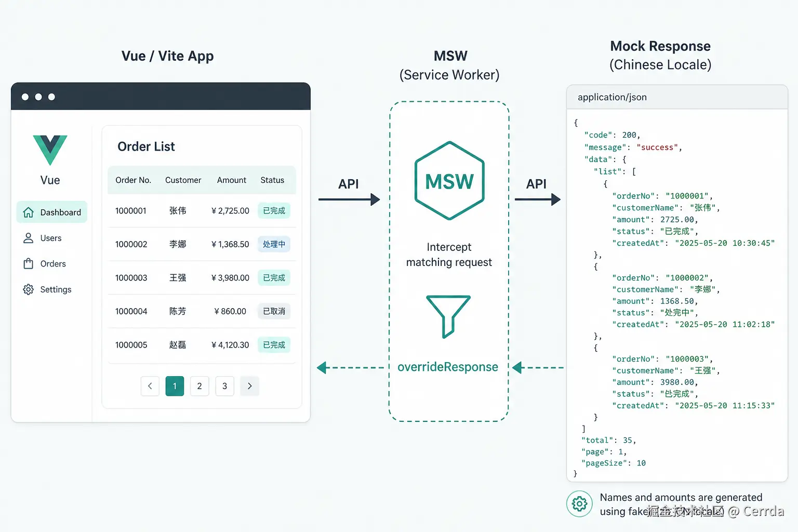This screenshot has width=798, height=532.
Task: Click the overrideResponse label
Action: point(448,367)
